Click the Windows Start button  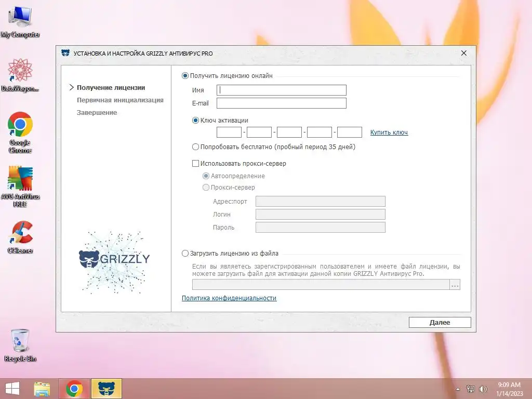coord(12,389)
